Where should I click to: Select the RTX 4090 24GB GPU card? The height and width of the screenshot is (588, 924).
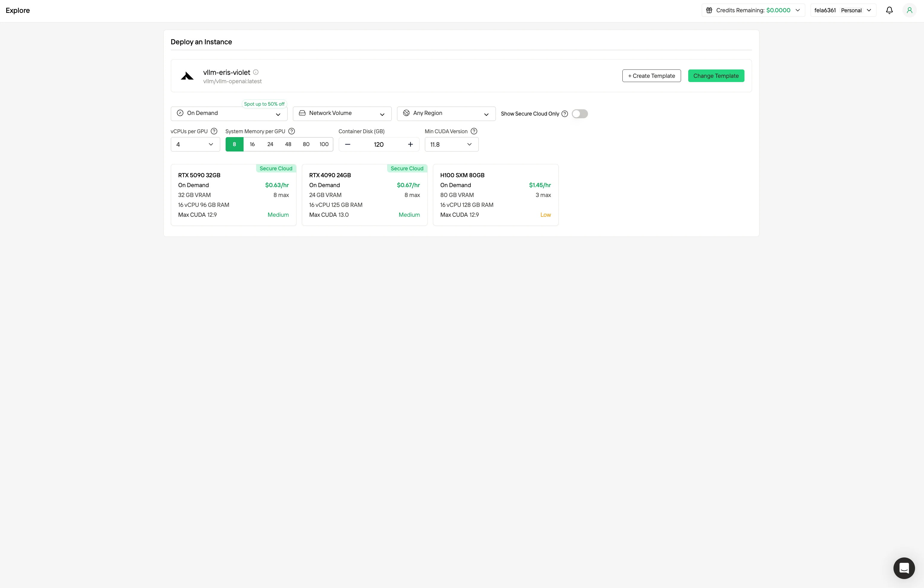364,195
